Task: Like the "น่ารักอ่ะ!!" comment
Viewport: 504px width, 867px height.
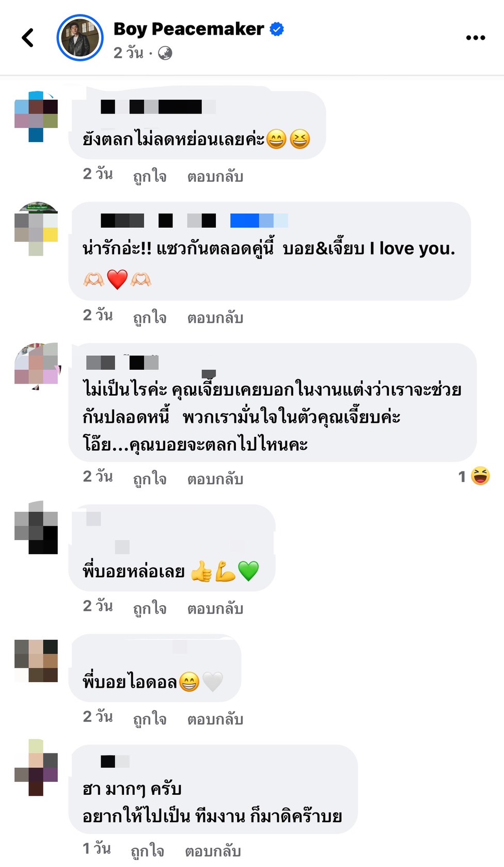Action: pos(150,318)
